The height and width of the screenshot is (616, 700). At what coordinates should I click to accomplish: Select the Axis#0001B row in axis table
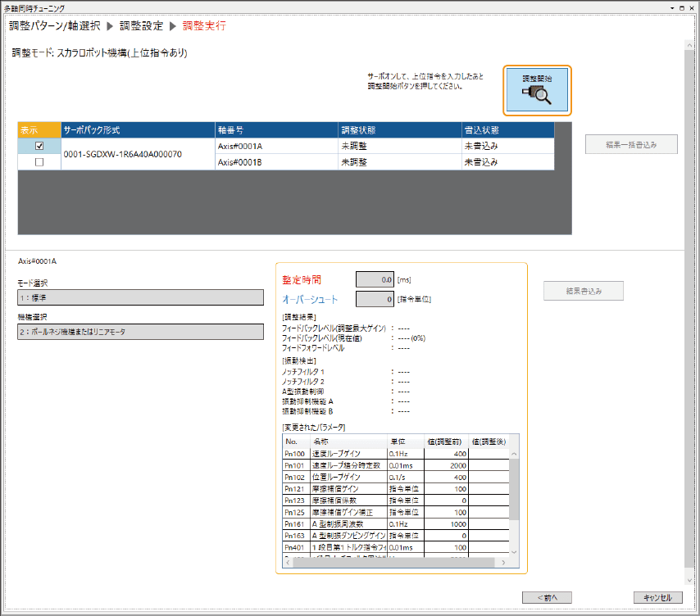(x=275, y=162)
